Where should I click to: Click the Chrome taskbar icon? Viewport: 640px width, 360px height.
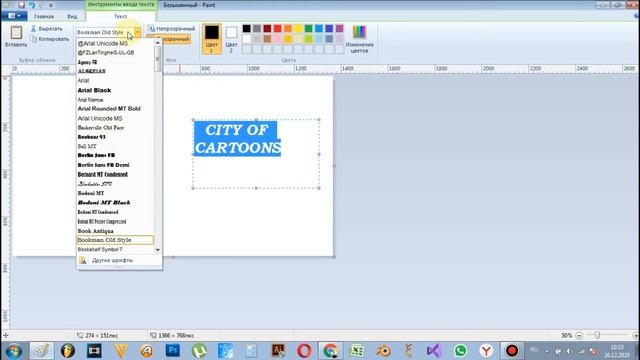[x=330, y=351]
